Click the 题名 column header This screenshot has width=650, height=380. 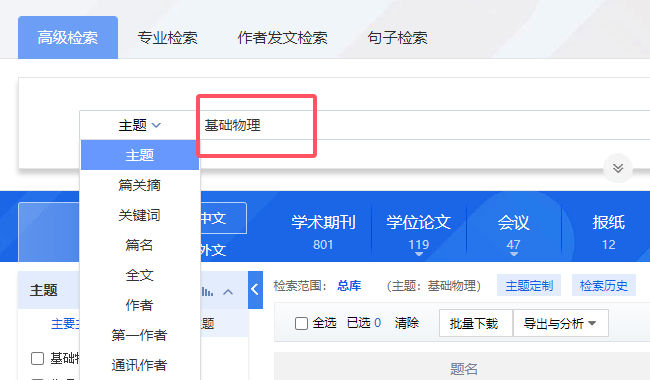pyautogui.click(x=464, y=368)
